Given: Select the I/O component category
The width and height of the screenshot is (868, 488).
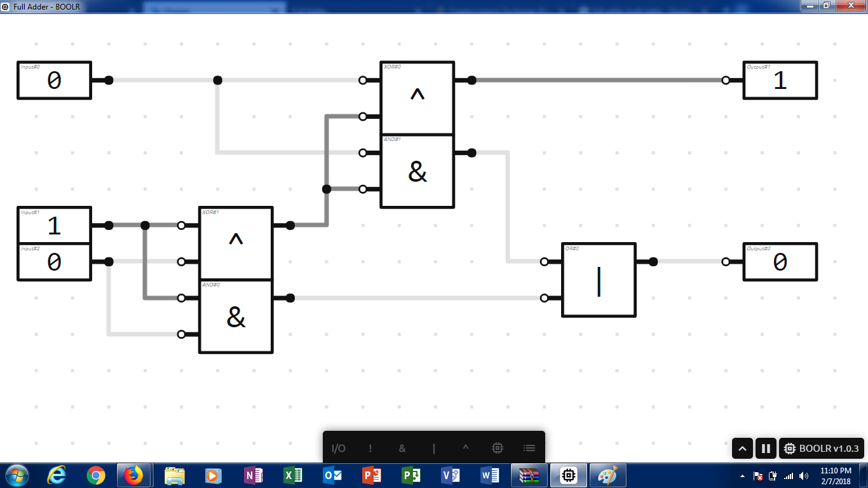Looking at the screenshot, I should pyautogui.click(x=339, y=448).
